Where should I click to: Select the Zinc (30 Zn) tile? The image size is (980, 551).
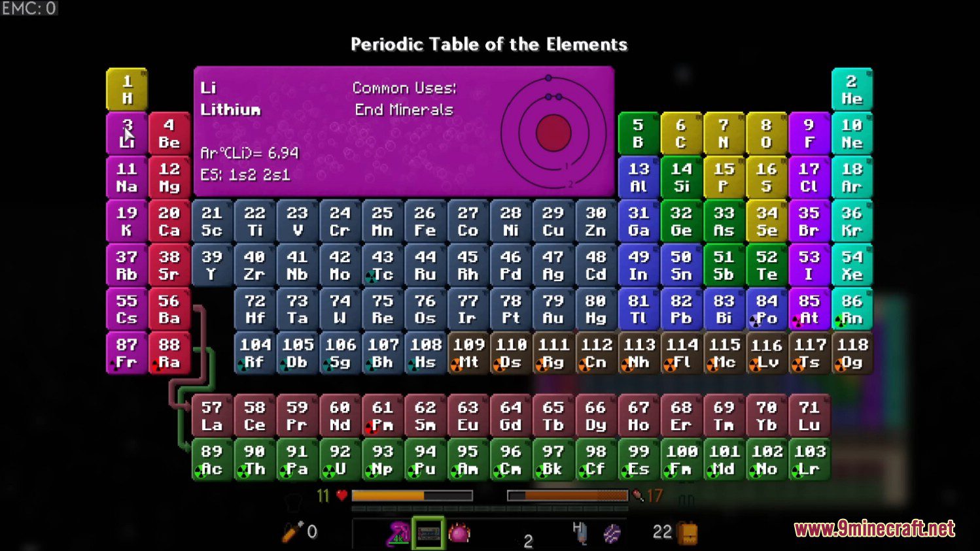(596, 221)
